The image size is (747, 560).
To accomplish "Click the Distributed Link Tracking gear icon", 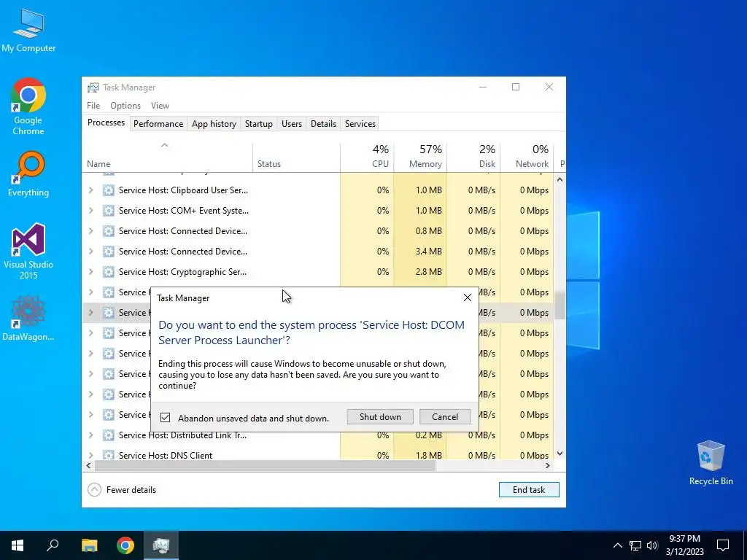I will point(109,435).
